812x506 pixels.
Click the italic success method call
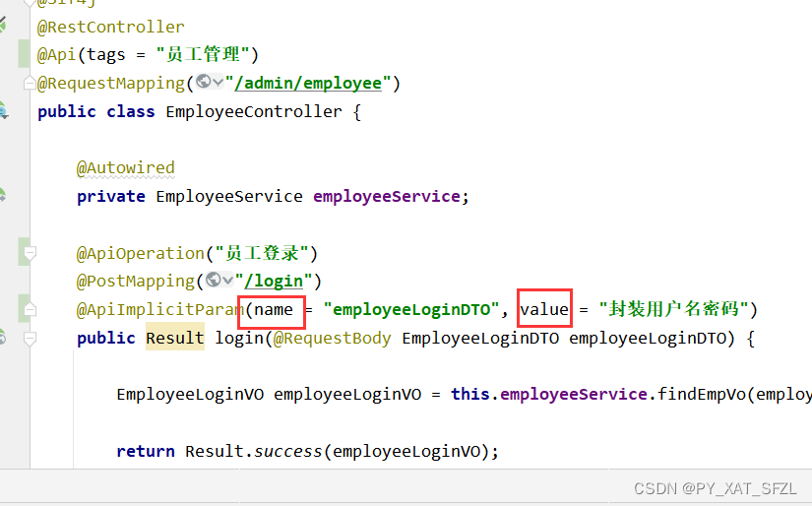click(x=288, y=451)
